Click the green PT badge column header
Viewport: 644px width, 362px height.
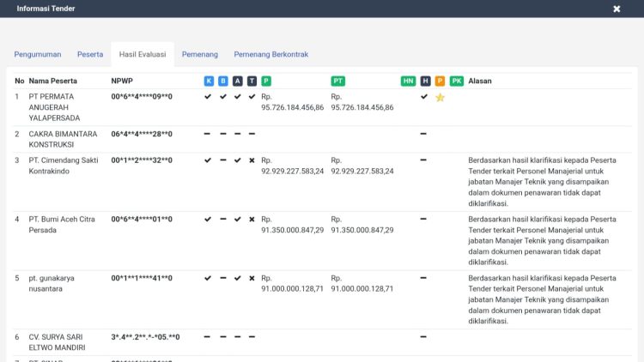coord(338,81)
